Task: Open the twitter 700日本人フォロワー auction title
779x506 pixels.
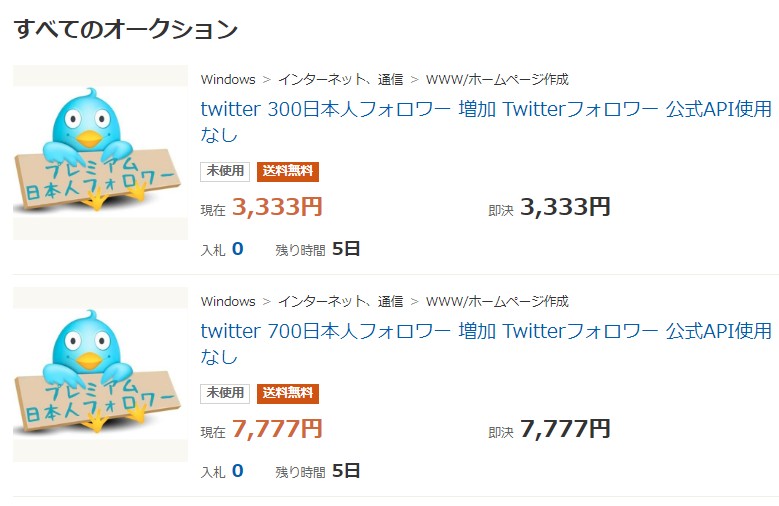Action: point(486,331)
